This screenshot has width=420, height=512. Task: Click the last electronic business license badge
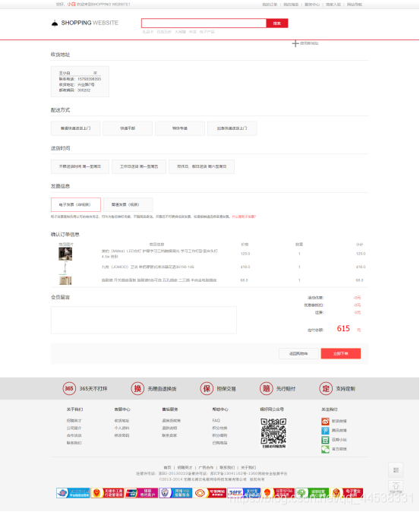[x=346, y=493]
